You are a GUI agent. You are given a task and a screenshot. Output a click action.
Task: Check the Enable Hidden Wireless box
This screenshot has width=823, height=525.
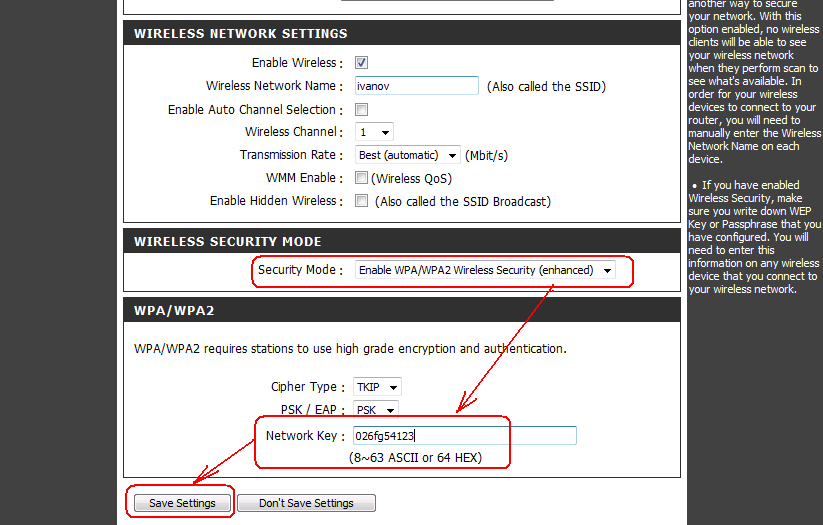click(x=361, y=201)
